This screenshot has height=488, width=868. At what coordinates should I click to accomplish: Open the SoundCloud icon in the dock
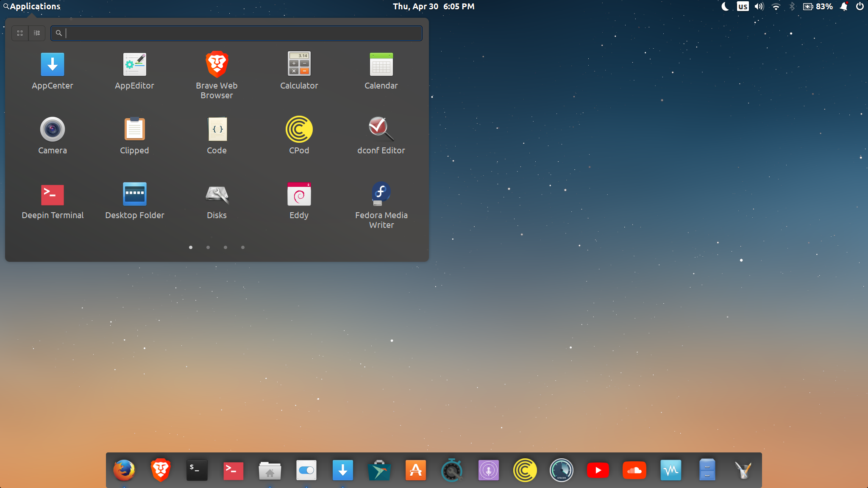pos(634,470)
